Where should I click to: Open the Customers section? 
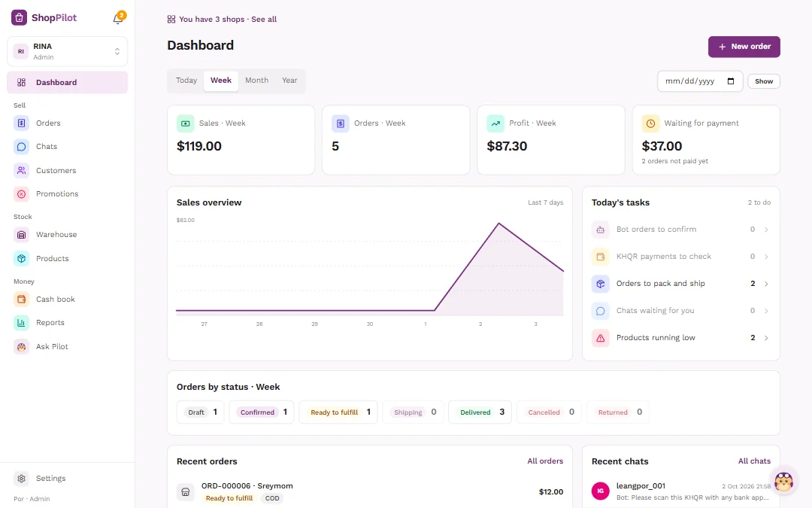click(x=68, y=171)
